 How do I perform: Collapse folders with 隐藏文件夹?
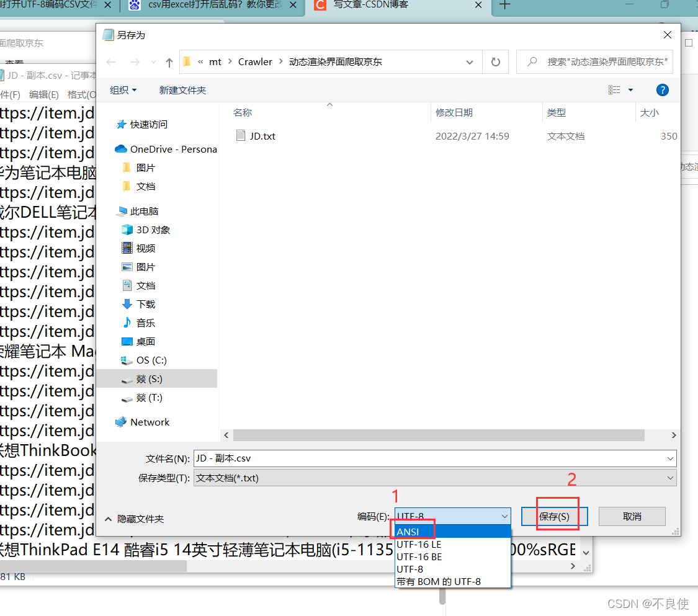[135, 519]
